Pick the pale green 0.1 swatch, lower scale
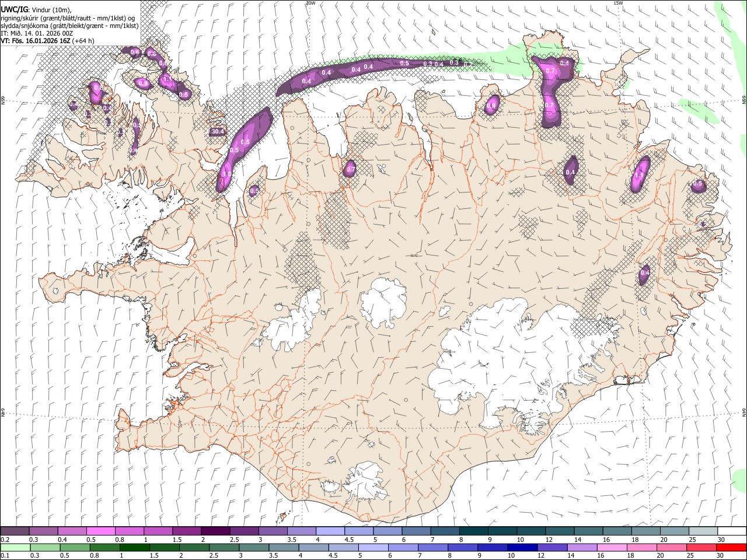Screen dimensions: 747x560 [15, 548]
